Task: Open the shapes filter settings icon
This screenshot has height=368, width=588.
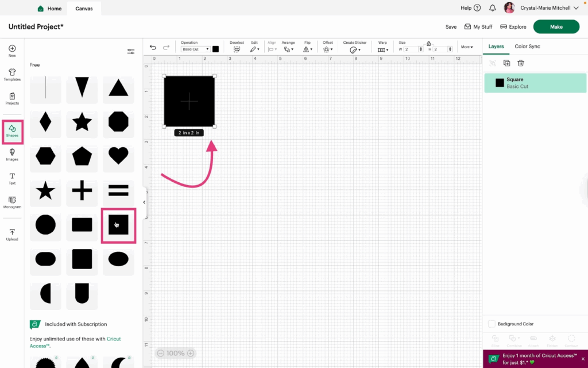Action: pyautogui.click(x=131, y=52)
